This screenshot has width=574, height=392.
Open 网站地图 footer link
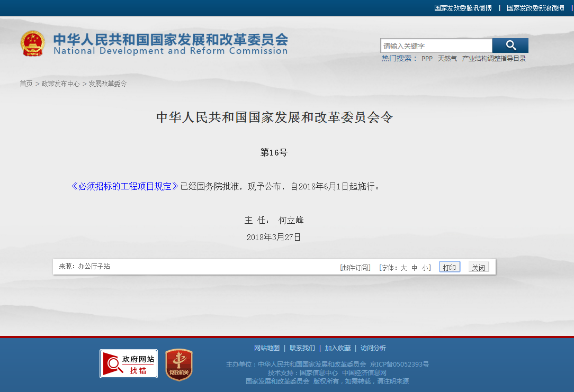[267, 348]
